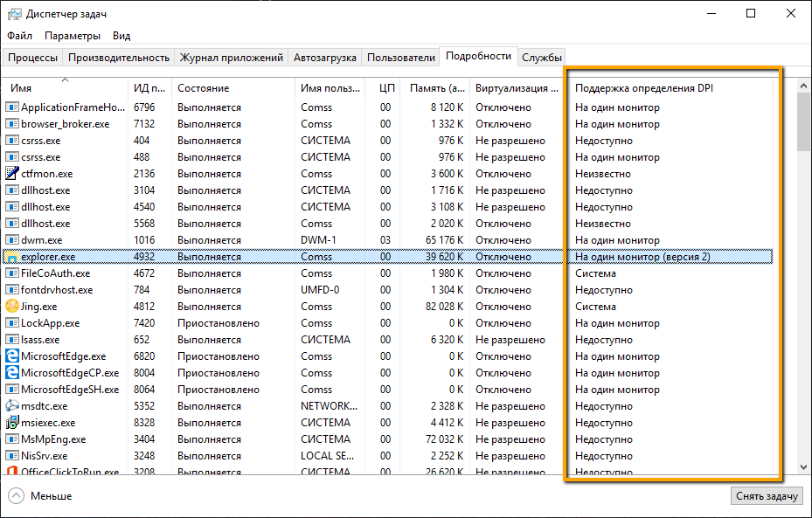Image resolution: width=812 pixels, height=518 pixels.
Task: Click the MicrosoftEdgeSH.exe process icon
Action: (12, 389)
